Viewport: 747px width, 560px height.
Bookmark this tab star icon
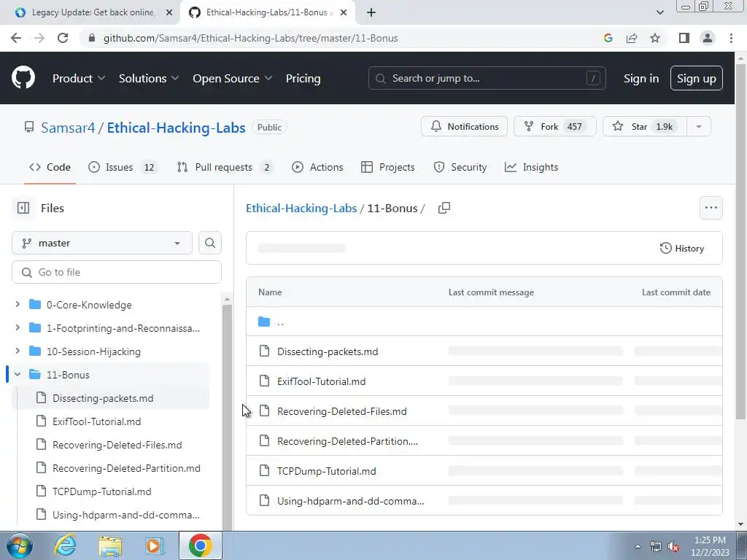pos(655,38)
